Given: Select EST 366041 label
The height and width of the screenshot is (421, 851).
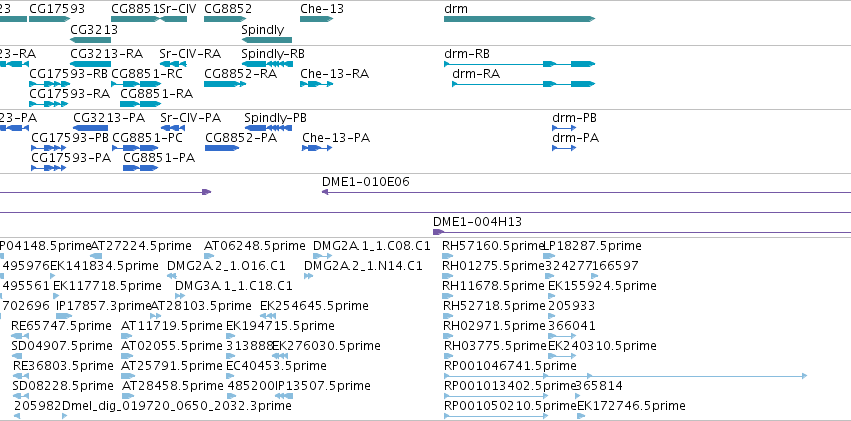Looking at the screenshot, I should pos(572,326).
